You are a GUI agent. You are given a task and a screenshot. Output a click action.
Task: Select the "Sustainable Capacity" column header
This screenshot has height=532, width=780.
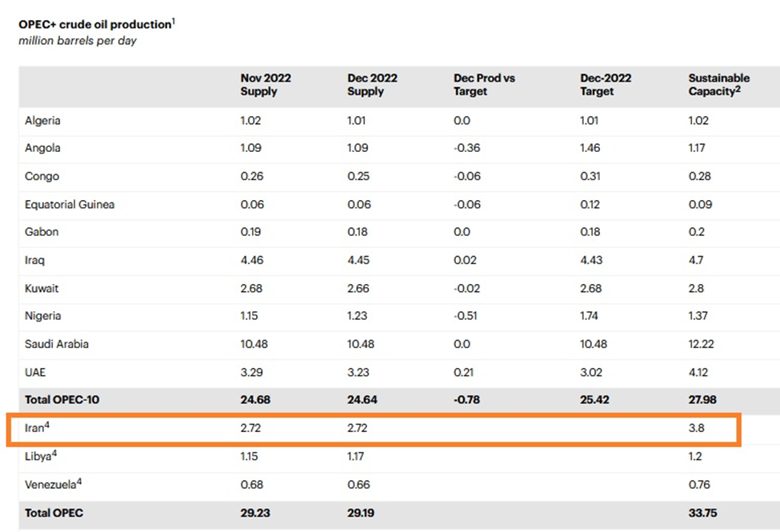tap(719, 85)
